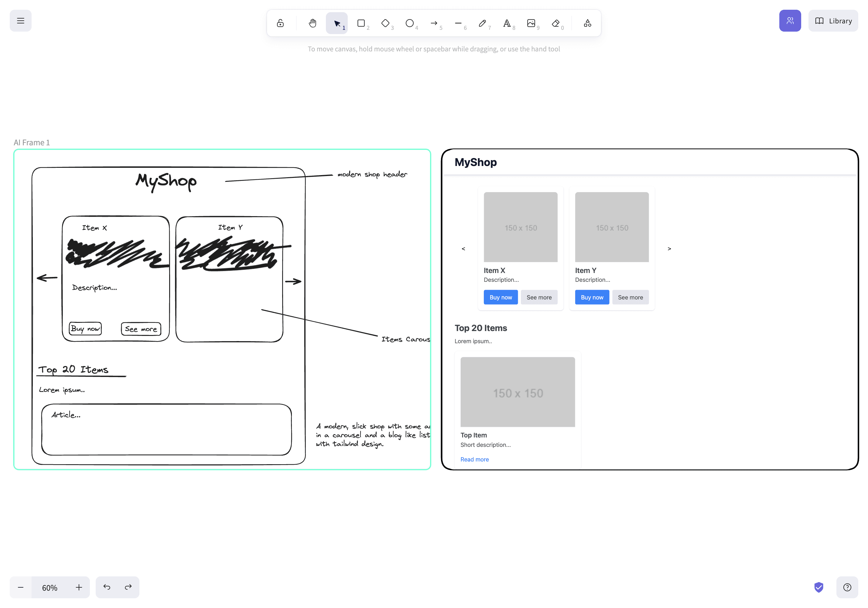Image resolution: width=868 pixels, height=608 pixels.
Task: Open the Library panel
Action: [833, 20]
